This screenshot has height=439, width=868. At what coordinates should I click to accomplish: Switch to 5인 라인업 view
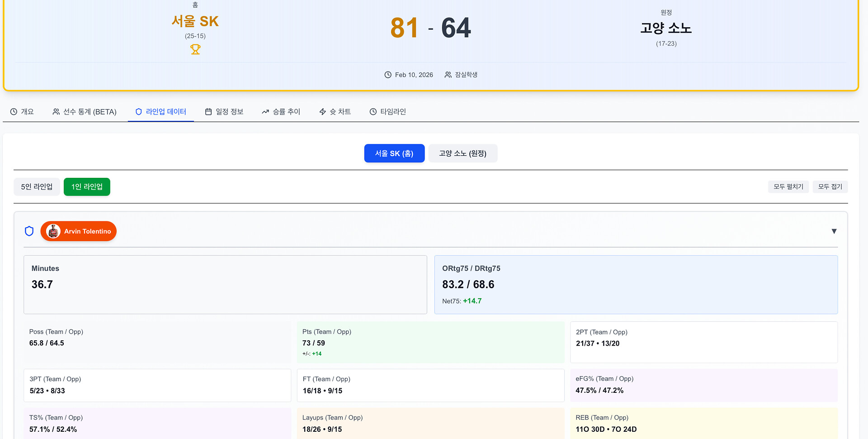tap(37, 187)
